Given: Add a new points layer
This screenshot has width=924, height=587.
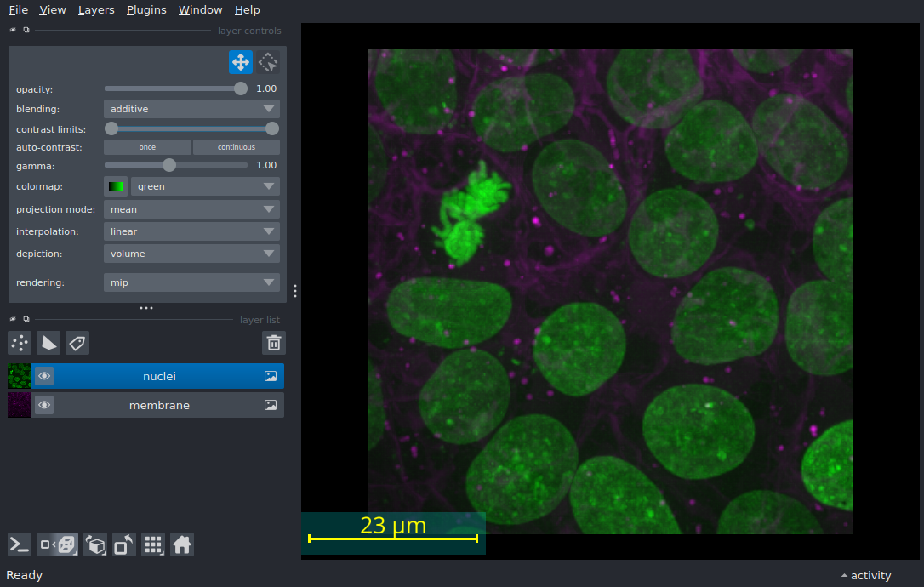Looking at the screenshot, I should (x=20, y=343).
